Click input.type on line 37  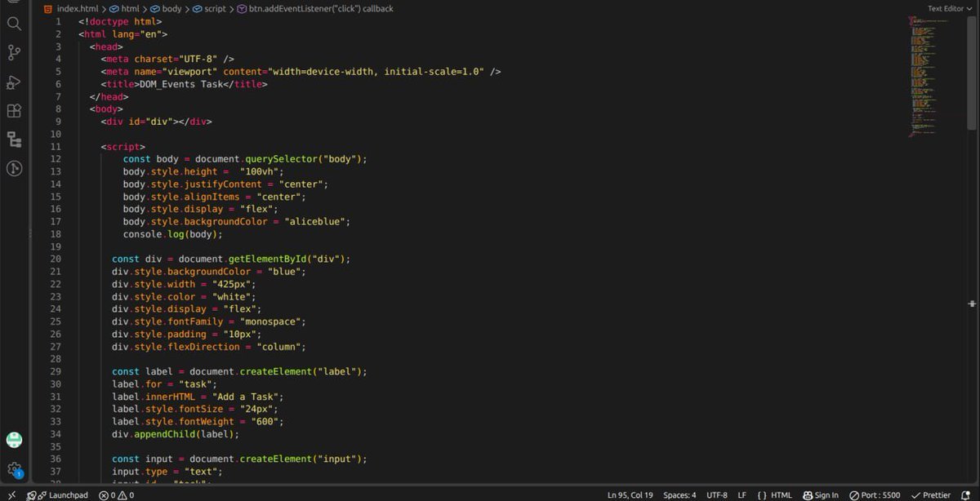[140, 472]
